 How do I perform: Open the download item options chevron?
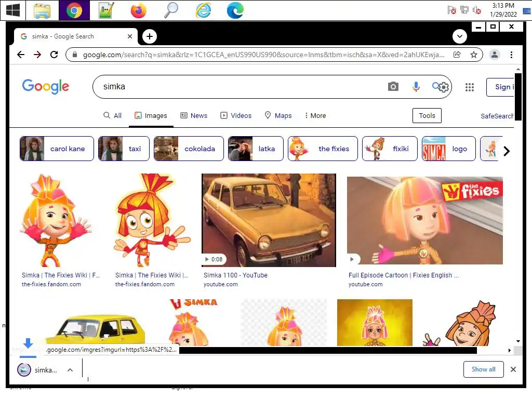pos(70,370)
